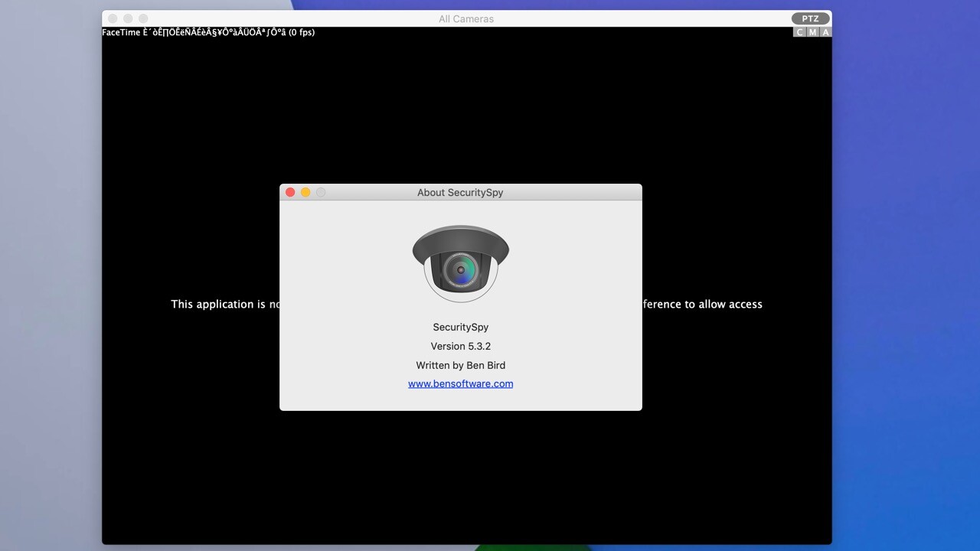Click the SecuritySpy app name text

[460, 328]
